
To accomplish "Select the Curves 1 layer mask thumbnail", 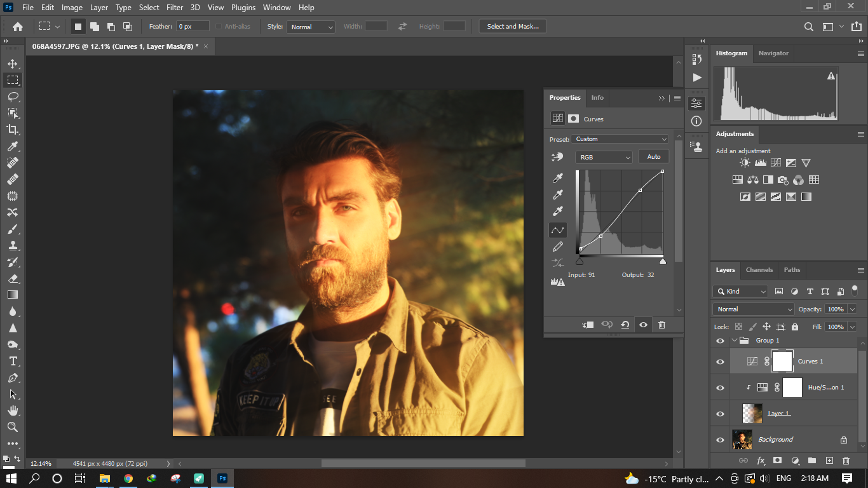I will click(x=782, y=362).
